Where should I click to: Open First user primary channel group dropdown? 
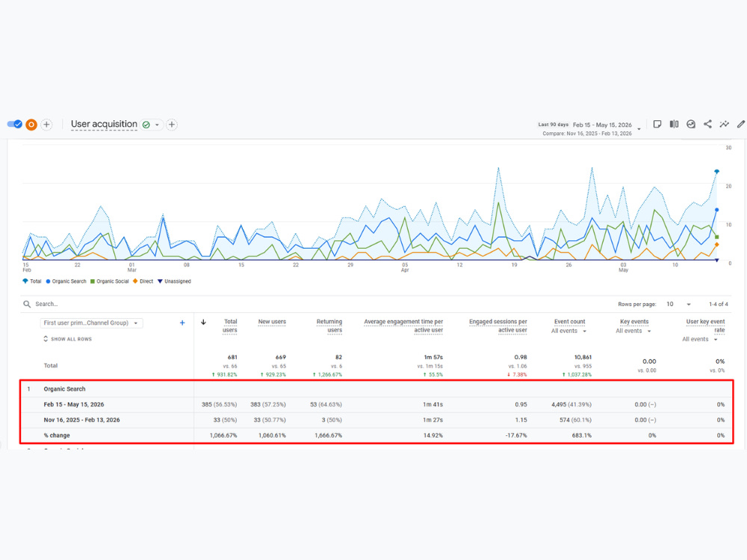pos(91,323)
